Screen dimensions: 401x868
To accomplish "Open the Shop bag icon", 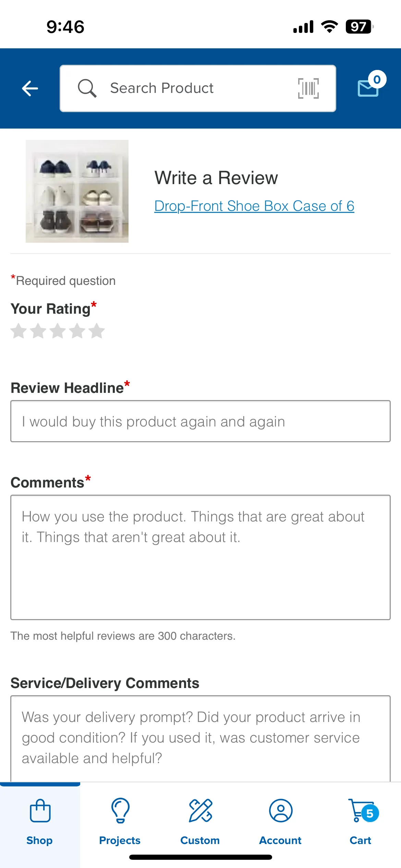I will [x=40, y=810].
